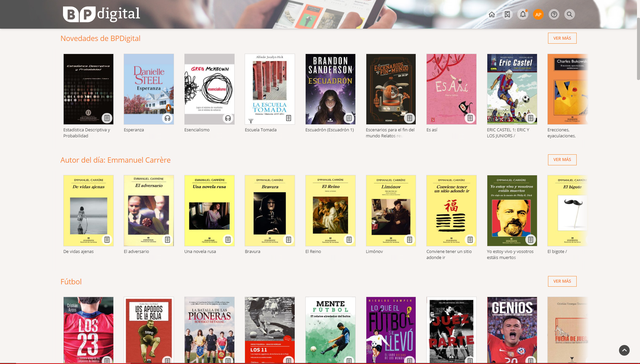The height and width of the screenshot is (364, 640).
Task: Open the AP user profile avatar
Action: 538,14
